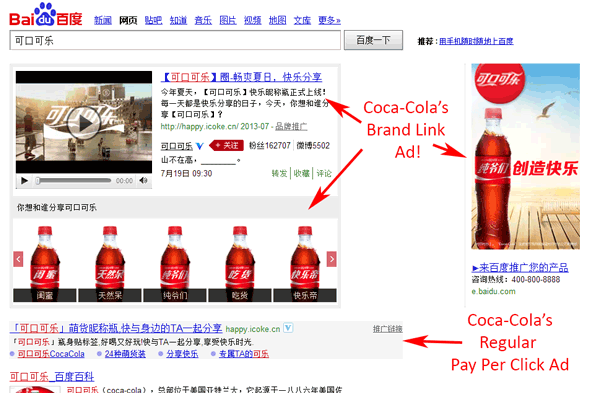Click the 你想和谁分享可口可乐 heading
This screenshot has height=393, width=600.
(57, 207)
